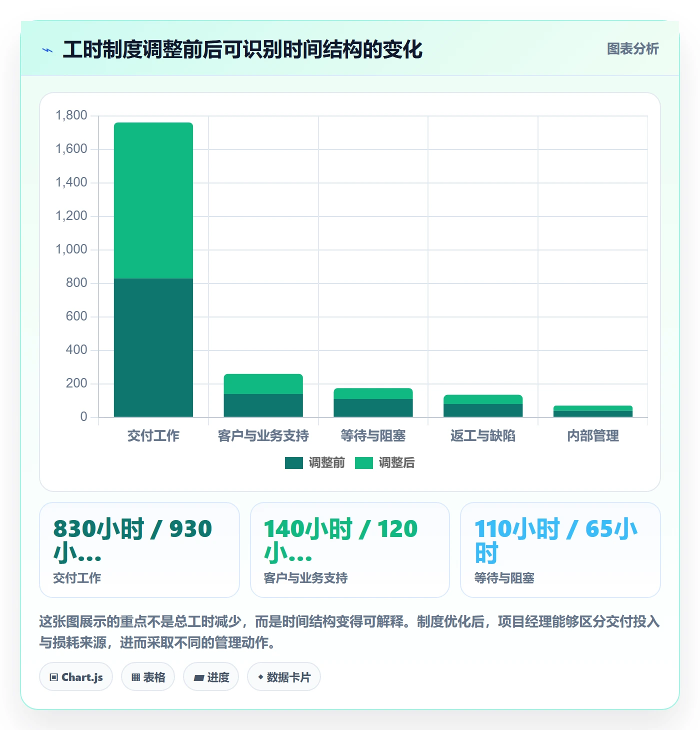Viewport: 700px width, 730px height.
Task: Open the 140小时 / 120 客户与业务支持 card
Action: (350, 550)
